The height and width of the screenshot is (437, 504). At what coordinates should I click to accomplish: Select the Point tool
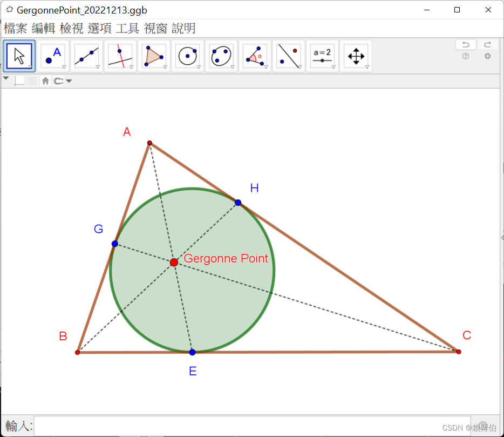[x=52, y=55]
